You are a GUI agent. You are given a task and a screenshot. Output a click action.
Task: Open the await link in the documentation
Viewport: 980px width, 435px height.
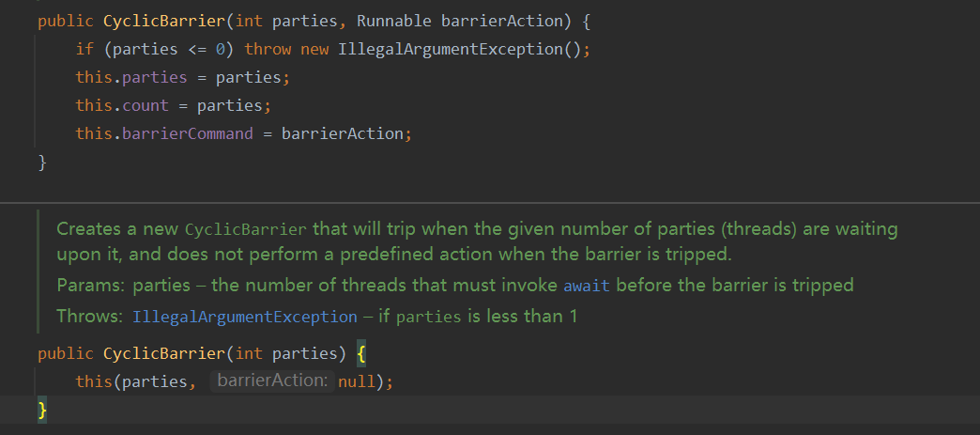[x=587, y=286]
